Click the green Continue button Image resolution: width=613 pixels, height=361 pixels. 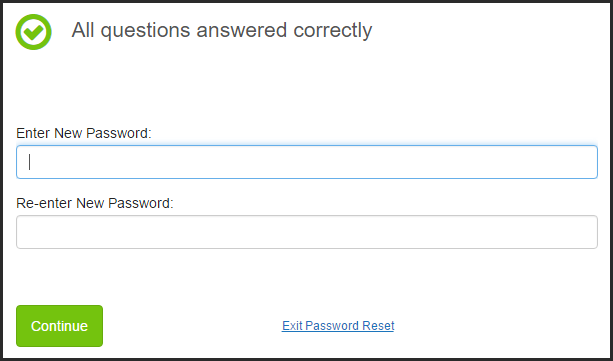pyautogui.click(x=59, y=326)
